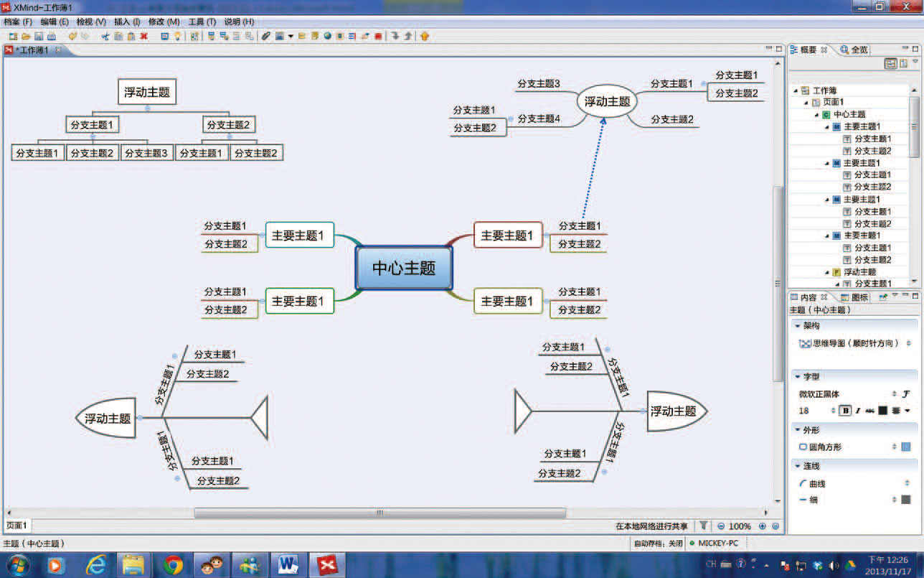Click the Undo toolbar icon
The width and height of the screenshot is (924, 578).
point(72,36)
